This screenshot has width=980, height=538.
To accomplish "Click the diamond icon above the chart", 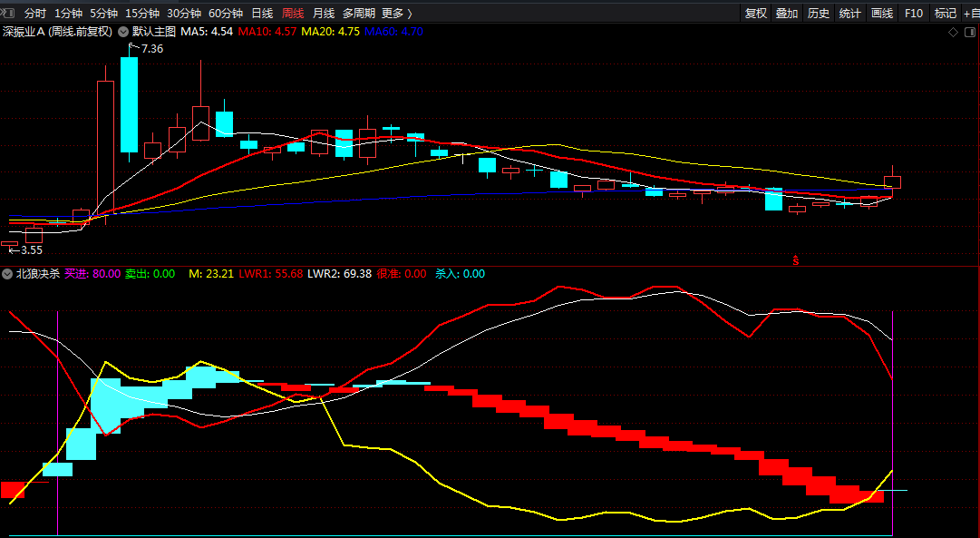I will pos(953,32).
